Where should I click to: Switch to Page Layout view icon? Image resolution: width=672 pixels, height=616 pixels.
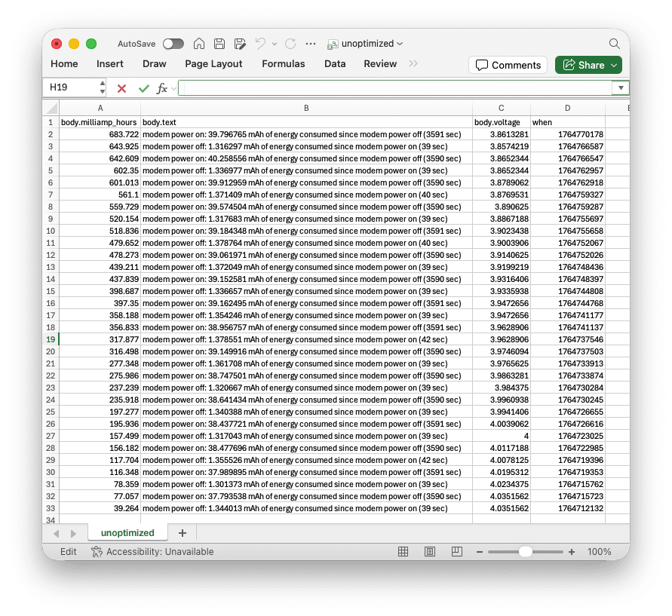click(430, 552)
